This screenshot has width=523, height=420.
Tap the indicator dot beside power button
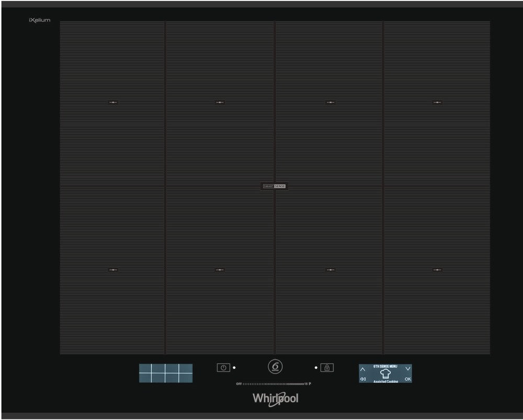click(234, 368)
